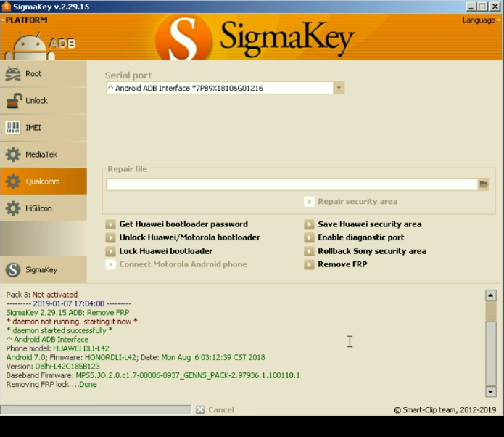Click the 'Baseband Firmware' log line

tap(153, 375)
